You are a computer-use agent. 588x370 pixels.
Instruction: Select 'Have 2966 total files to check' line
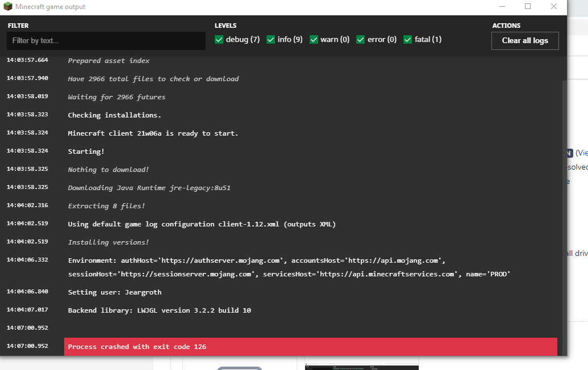pyautogui.click(x=153, y=79)
